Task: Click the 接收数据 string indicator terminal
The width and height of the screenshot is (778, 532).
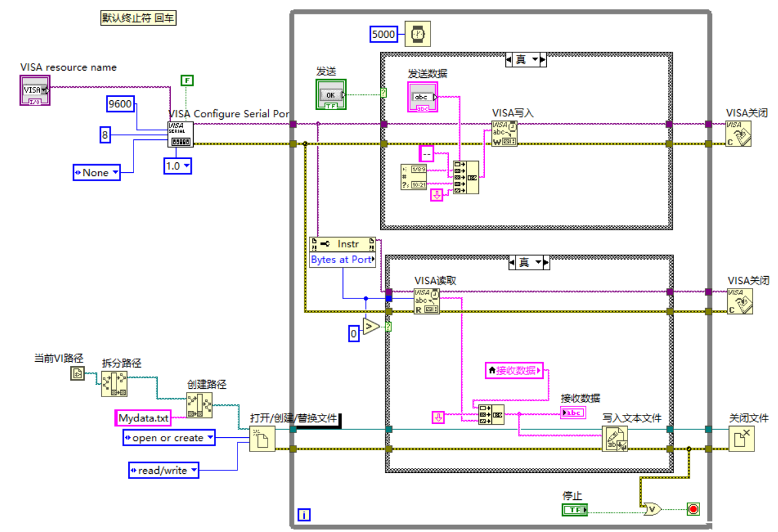Action: point(573,412)
